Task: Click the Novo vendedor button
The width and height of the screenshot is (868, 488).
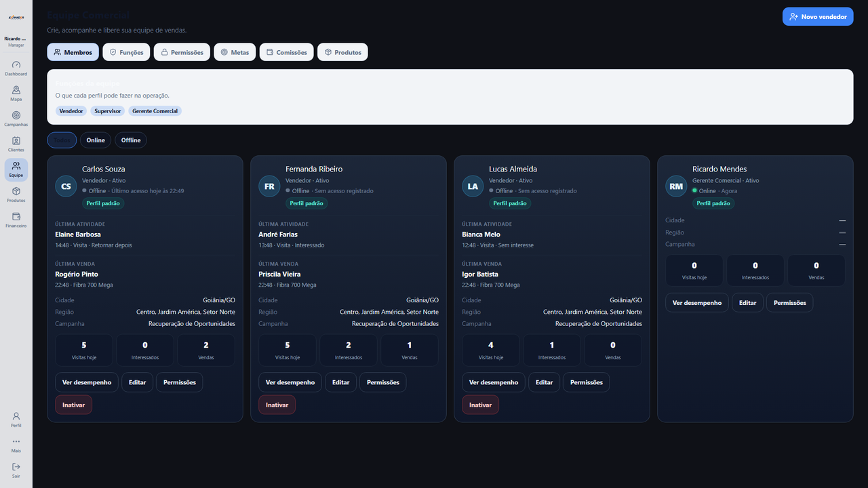Action: click(x=818, y=17)
